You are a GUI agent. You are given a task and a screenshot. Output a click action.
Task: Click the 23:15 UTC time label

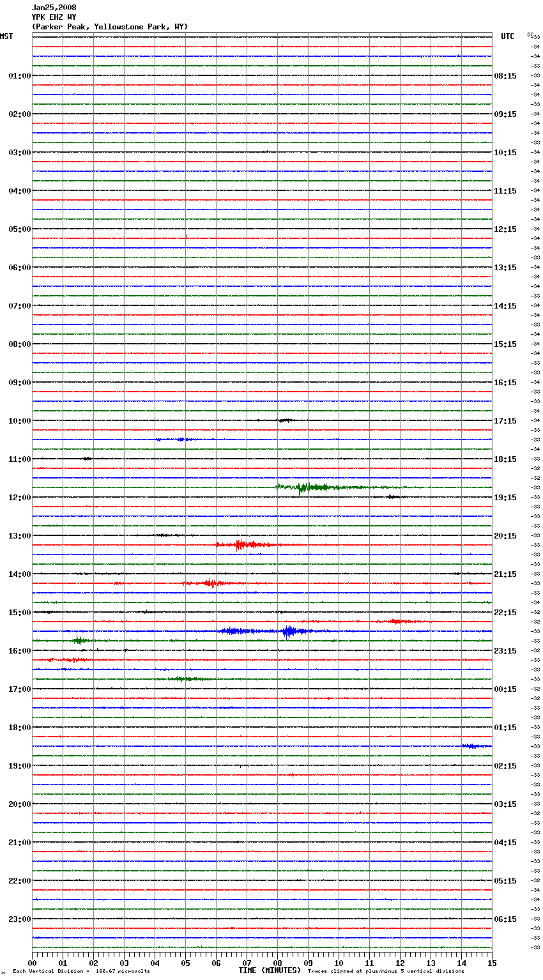tap(505, 651)
